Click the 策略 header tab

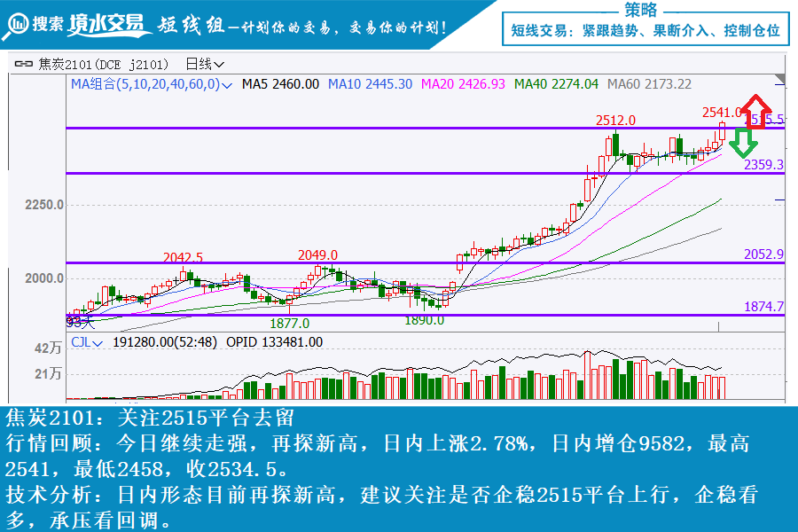(640, 10)
